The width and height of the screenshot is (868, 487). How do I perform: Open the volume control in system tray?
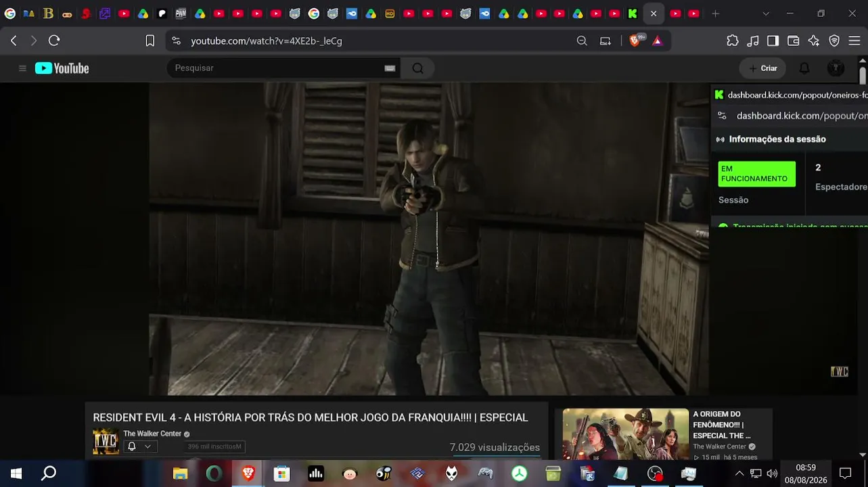(772, 473)
